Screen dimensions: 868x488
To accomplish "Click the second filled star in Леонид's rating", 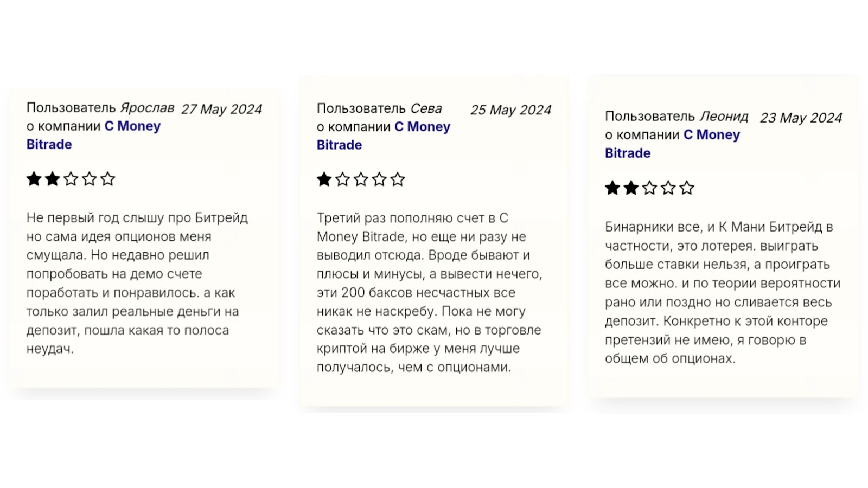I will 631,188.
